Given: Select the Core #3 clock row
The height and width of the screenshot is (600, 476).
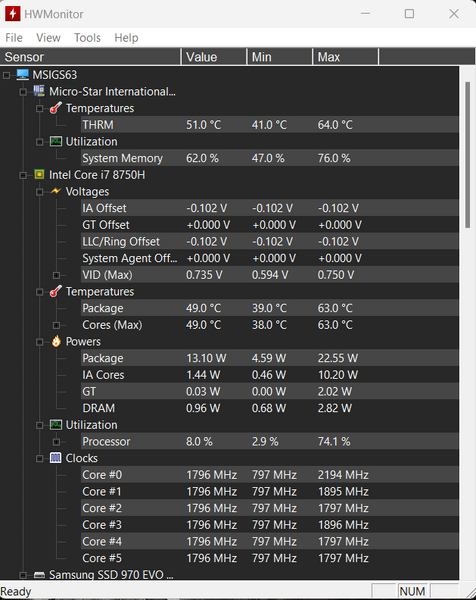Looking at the screenshot, I should coord(270,525).
